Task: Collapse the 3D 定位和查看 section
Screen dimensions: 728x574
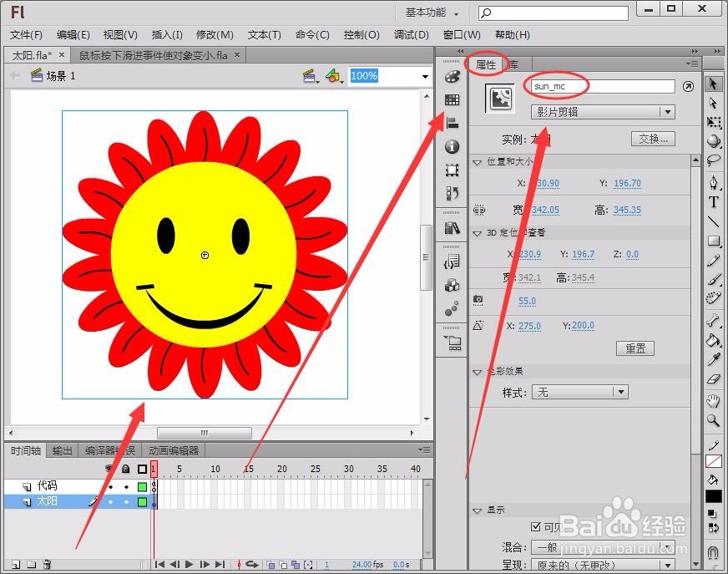Action: [477, 233]
